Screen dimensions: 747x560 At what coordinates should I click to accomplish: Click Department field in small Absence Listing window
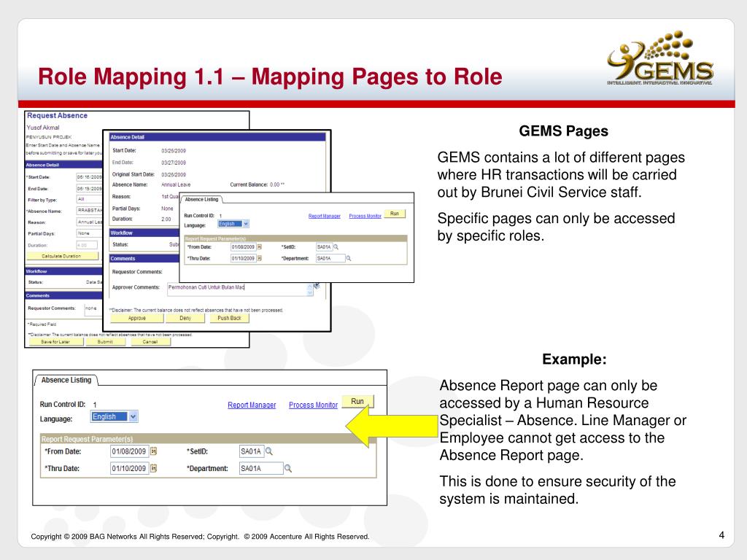tap(330, 258)
